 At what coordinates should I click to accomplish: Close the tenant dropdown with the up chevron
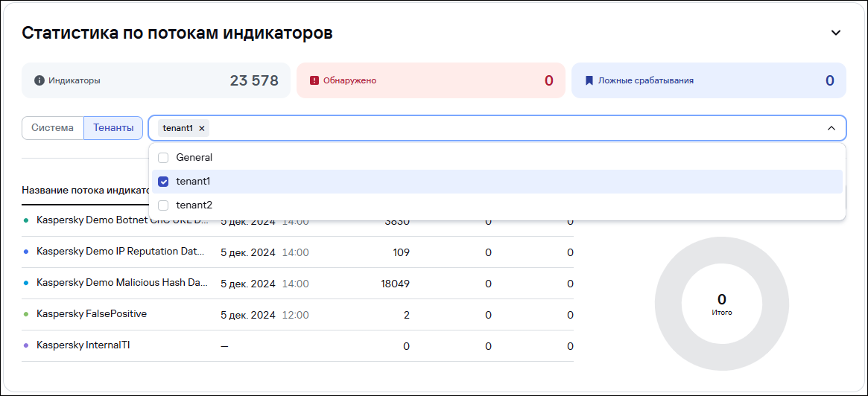[831, 128]
